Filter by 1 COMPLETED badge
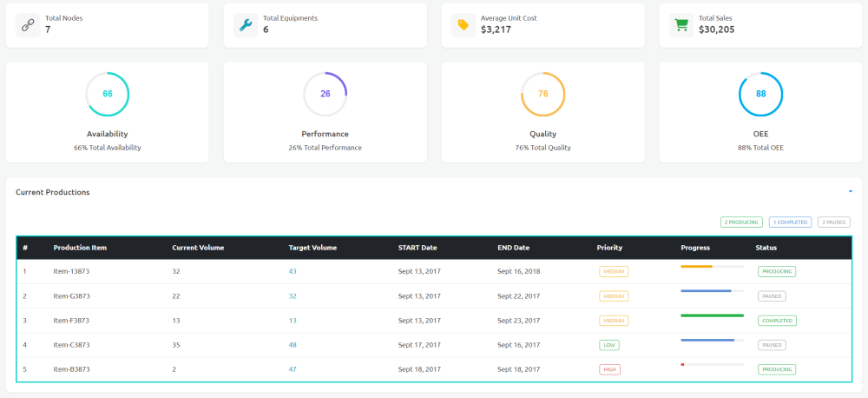 791,222
